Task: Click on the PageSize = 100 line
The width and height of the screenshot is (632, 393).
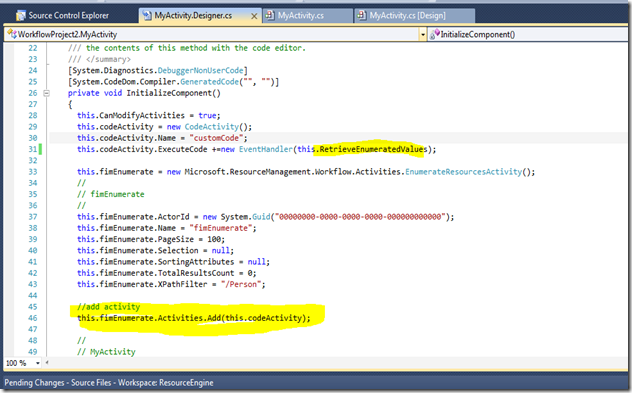Action: pyautogui.click(x=151, y=239)
